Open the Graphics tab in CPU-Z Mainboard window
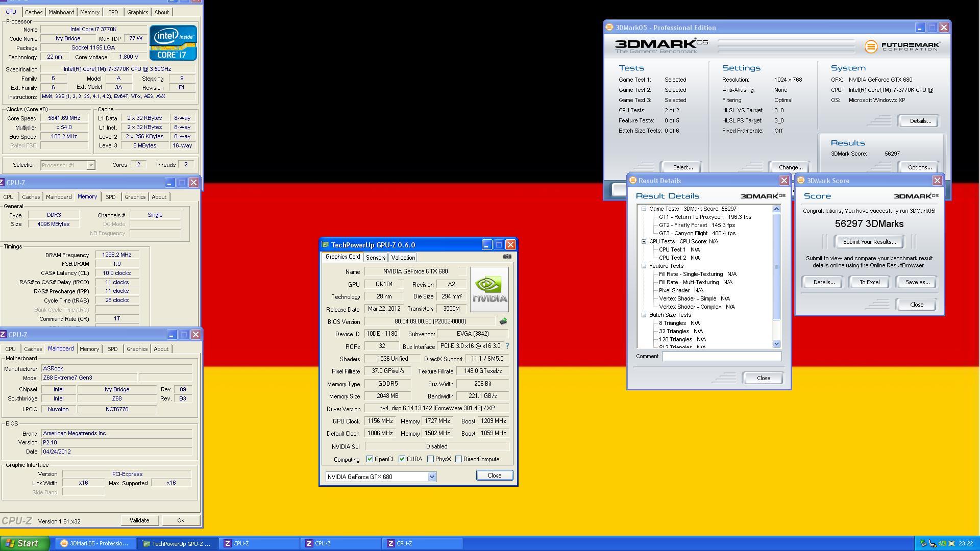The height and width of the screenshot is (551, 980). click(137, 349)
